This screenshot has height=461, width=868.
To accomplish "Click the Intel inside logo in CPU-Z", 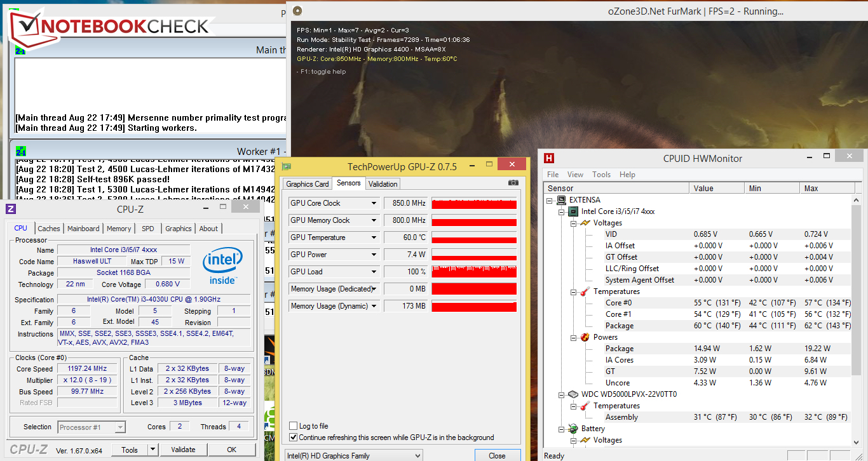I will click(222, 265).
